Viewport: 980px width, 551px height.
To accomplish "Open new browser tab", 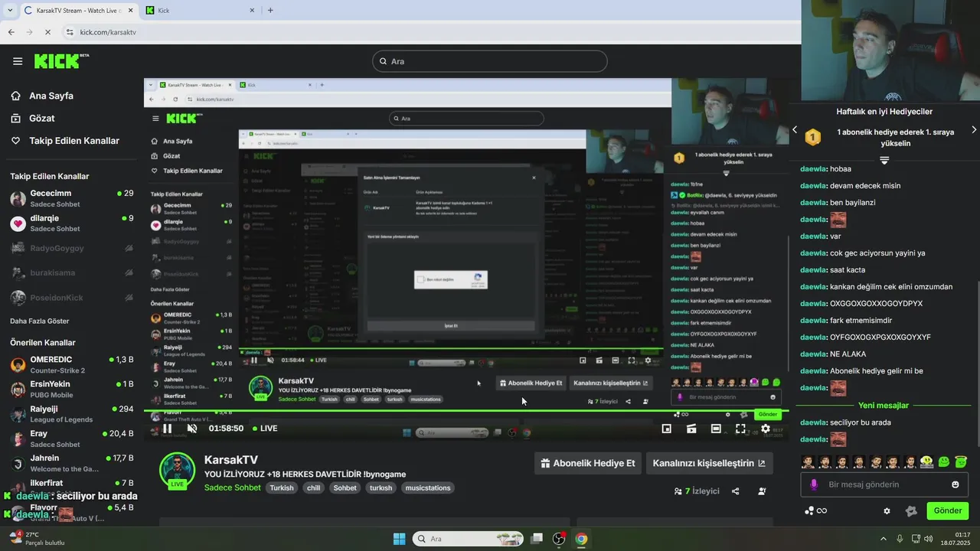I will tap(270, 10).
